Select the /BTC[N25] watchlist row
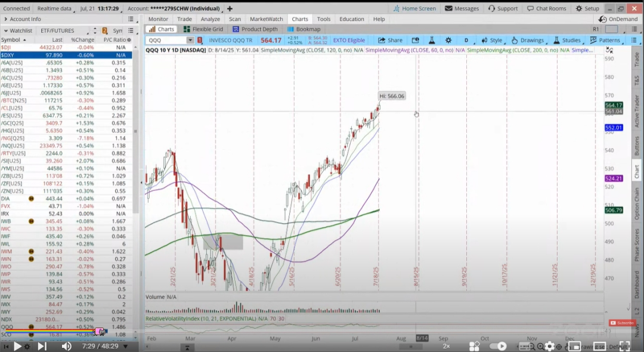644x352 pixels. click(66, 100)
